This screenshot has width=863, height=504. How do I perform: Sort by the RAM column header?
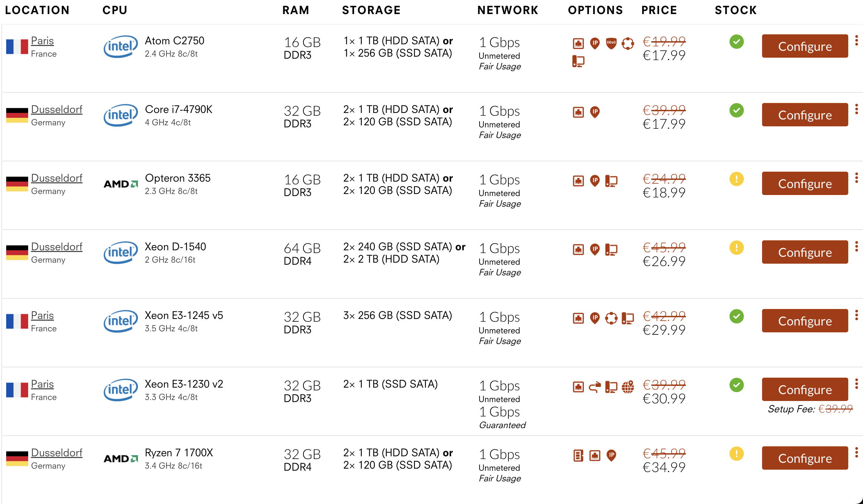tap(296, 10)
